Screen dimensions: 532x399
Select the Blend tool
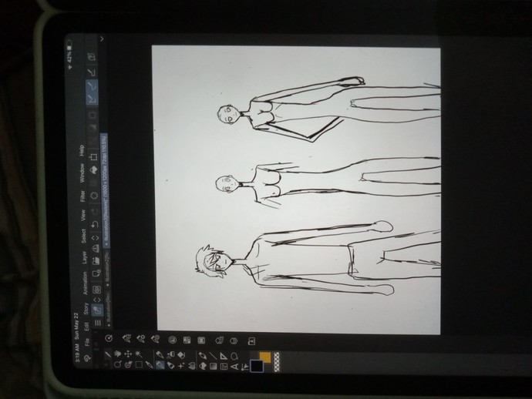coord(191,365)
